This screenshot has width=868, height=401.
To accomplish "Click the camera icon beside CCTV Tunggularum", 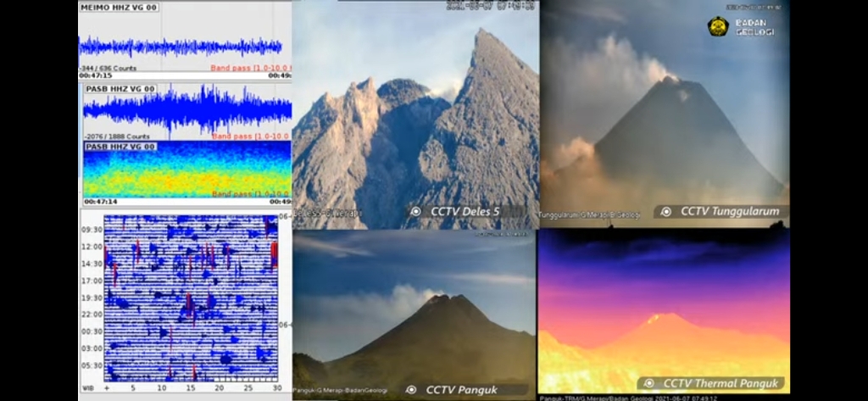I will pos(666,212).
